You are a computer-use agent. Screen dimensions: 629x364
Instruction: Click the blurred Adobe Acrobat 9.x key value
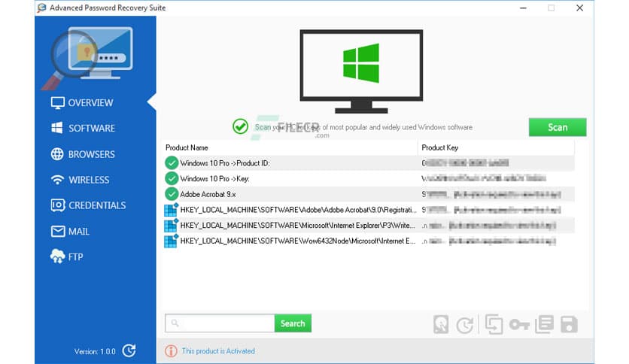(x=491, y=195)
